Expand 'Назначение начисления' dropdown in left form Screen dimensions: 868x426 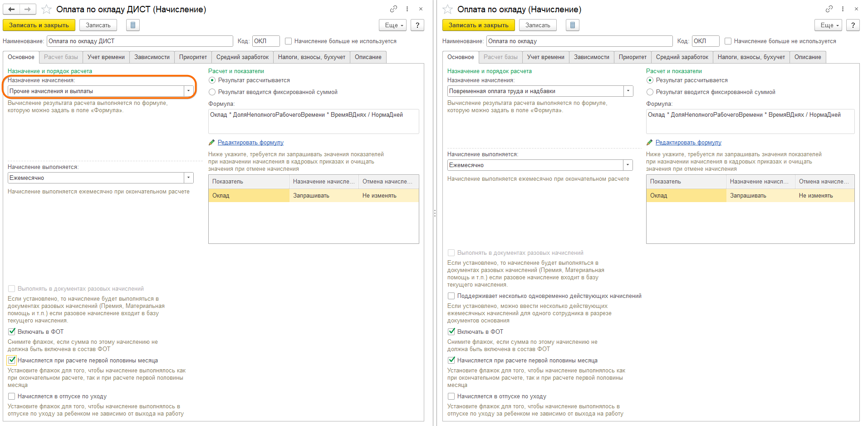[x=188, y=91]
